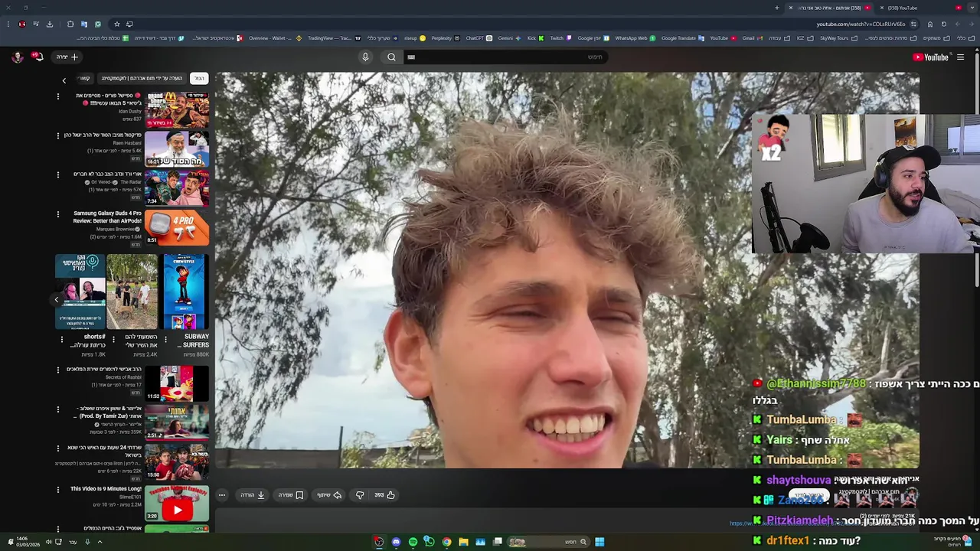The image size is (980, 551).
Task: Open taskbar volume icon
Action: point(47,542)
